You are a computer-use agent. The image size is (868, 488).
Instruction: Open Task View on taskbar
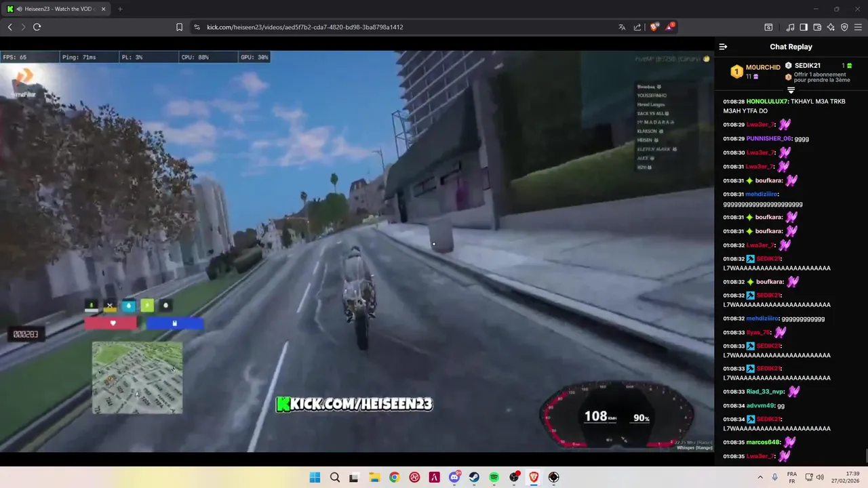pos(353,477)
